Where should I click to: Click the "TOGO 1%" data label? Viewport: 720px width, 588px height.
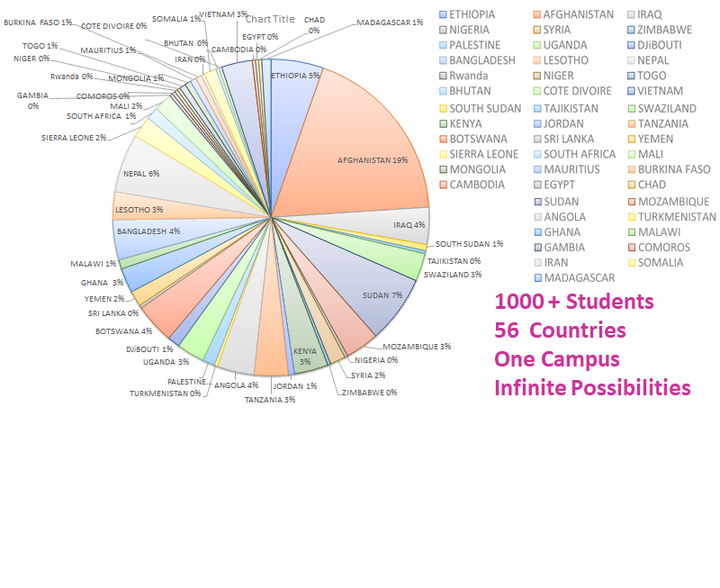point(40,46)
